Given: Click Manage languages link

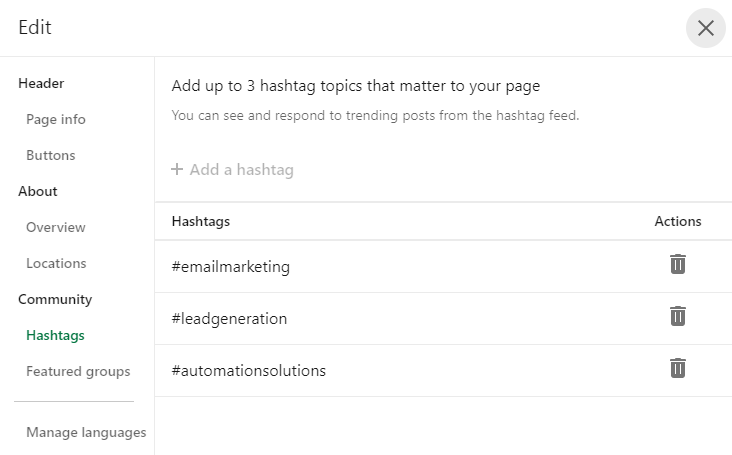Looking at the screenshot, I should click(86, 433).
